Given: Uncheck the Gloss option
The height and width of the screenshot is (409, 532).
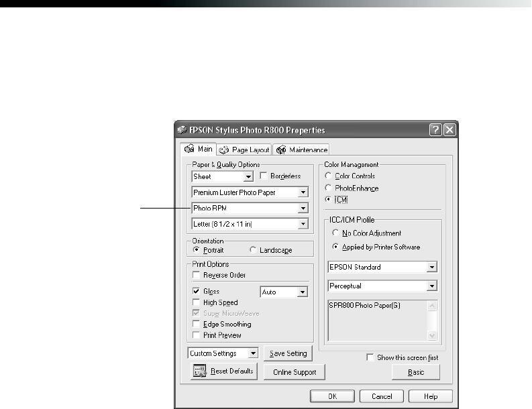Looking at the screenshot, I should (x=196, y=291).
